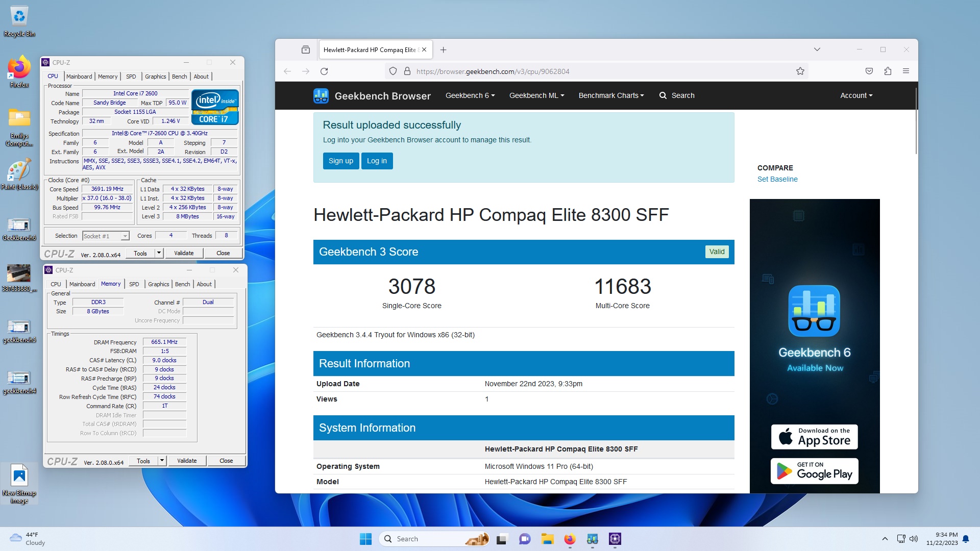Expand the list all tabs chevron in Firefox
The width and height of the screenshot is (980, 551).
coord(817,49)
